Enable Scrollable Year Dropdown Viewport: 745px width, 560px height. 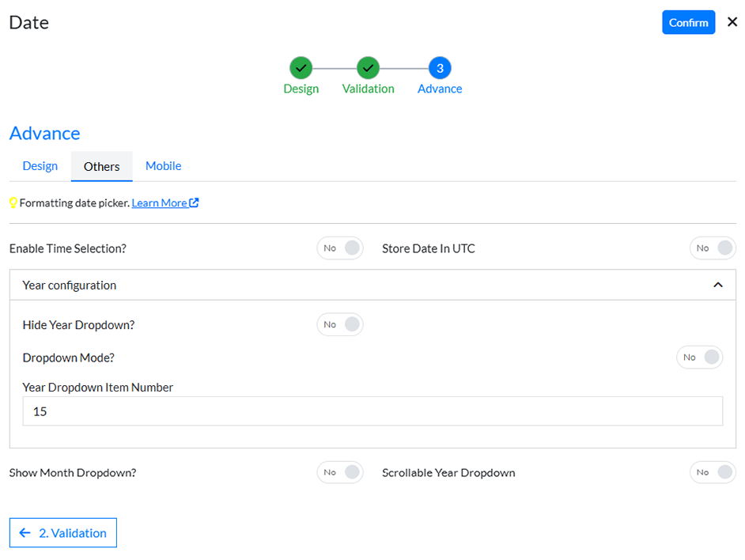click(713, 472)
